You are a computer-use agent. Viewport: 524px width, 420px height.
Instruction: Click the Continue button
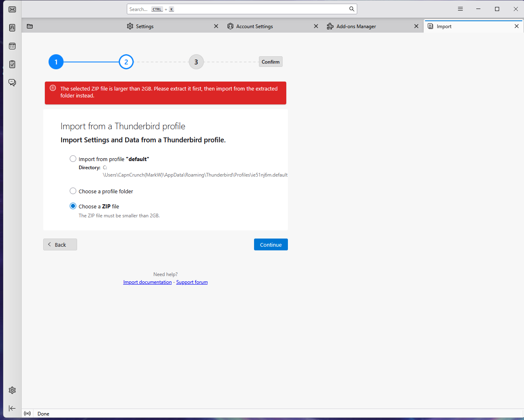tap(271, 244)
